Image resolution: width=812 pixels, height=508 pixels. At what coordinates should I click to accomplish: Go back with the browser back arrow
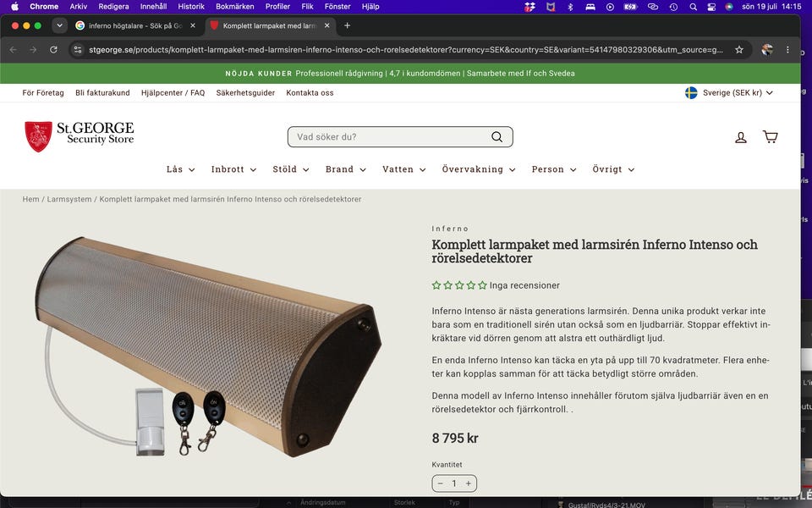coord(14,50)
